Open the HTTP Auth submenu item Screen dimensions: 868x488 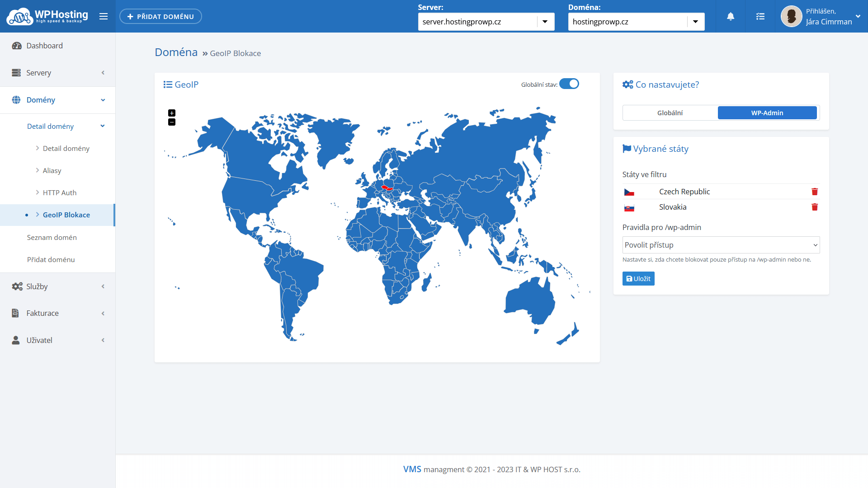tap(59, 192)
